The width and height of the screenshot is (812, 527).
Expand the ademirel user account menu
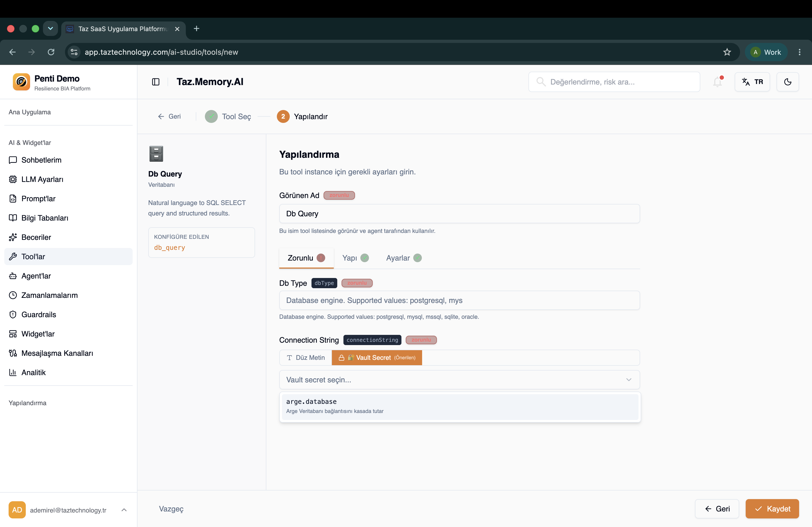(124, 510)
